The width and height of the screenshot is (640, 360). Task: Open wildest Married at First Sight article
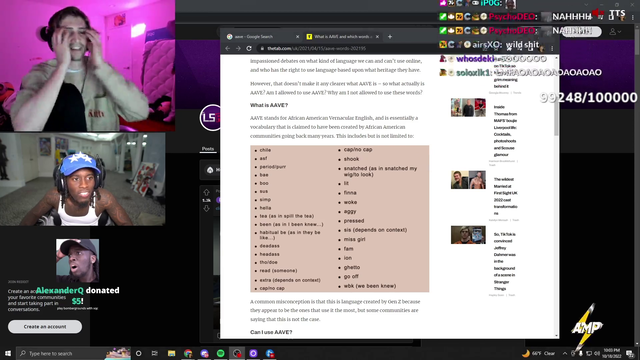[505, 196]
